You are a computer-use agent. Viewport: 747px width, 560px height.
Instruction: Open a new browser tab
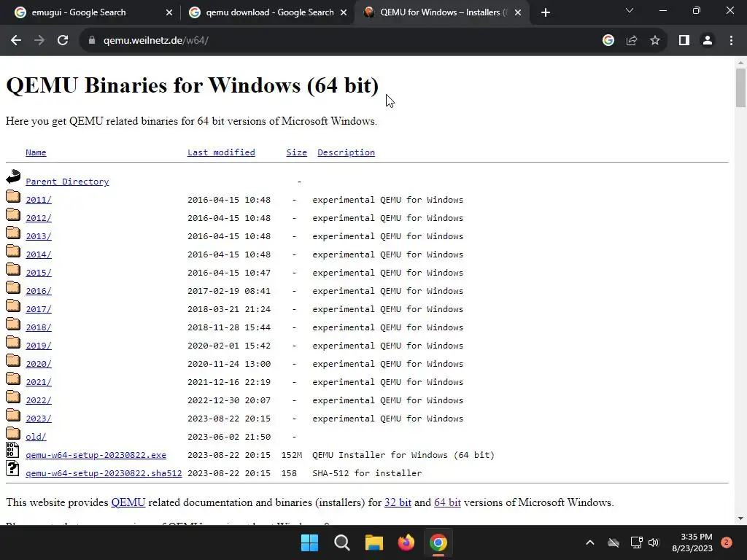tap(546, 13)
